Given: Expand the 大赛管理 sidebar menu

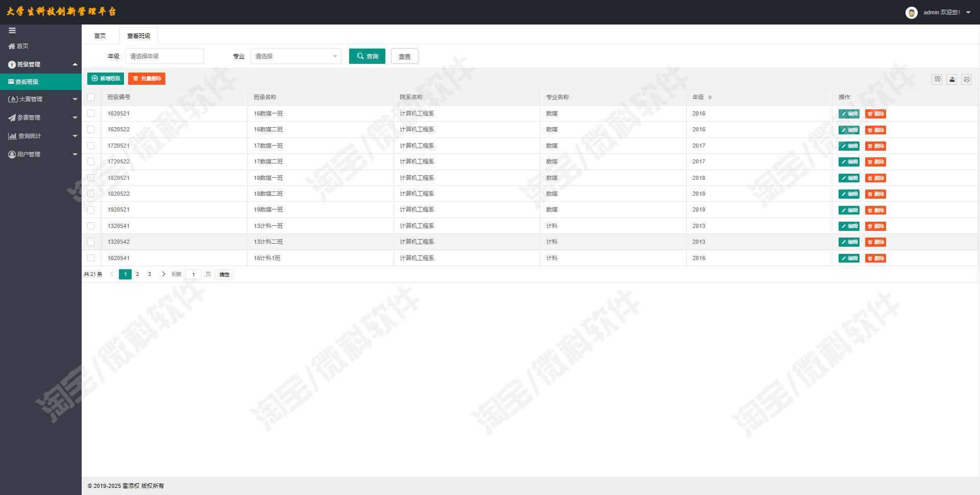Looking at the screenshot, I should [x=41, y=99].
